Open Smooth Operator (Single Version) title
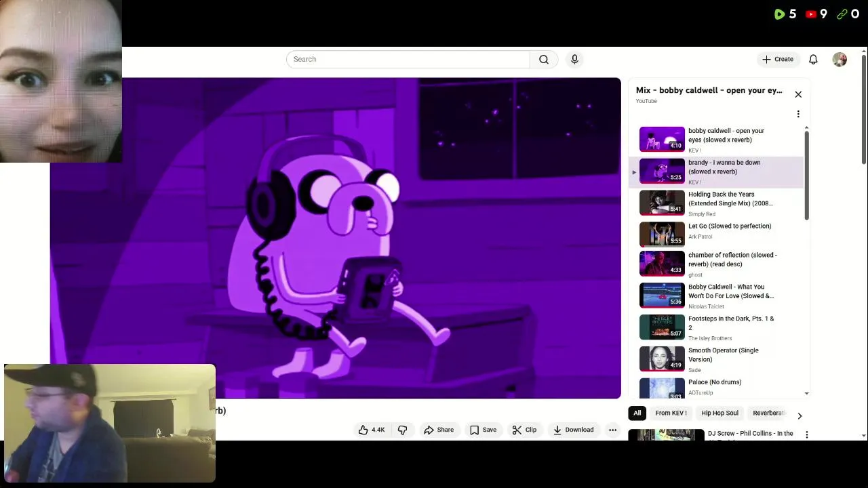Viewport: 868px width, 488px height. click(x=724, y=354)
